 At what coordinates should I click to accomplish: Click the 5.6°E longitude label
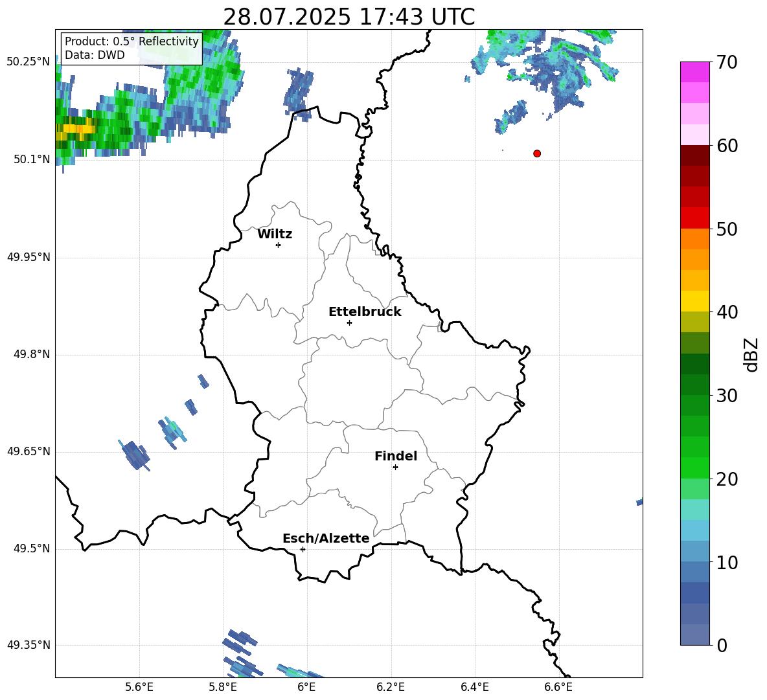coord(139,687)
